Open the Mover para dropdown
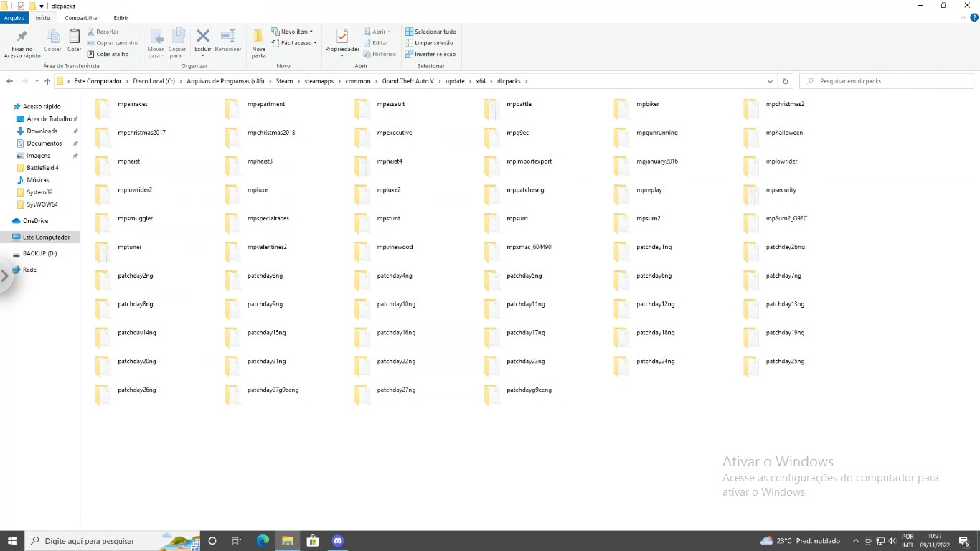 coord(156,44)
